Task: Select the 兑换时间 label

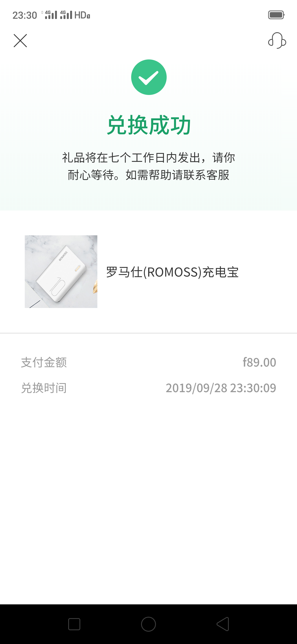Action: tap(44, 388)
